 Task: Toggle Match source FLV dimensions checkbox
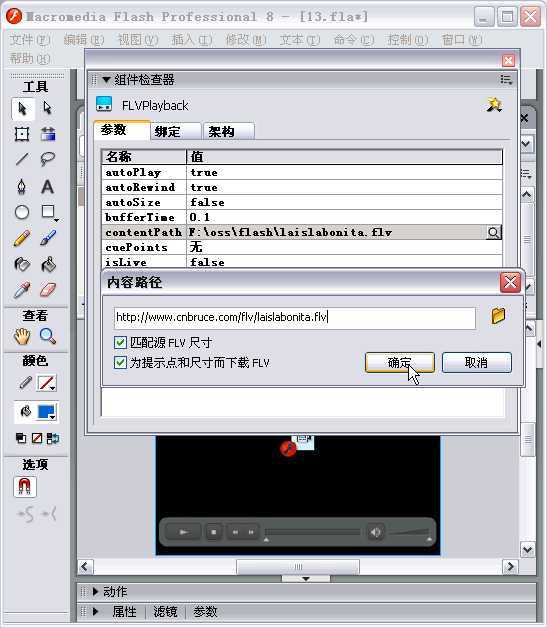point(120,342)
